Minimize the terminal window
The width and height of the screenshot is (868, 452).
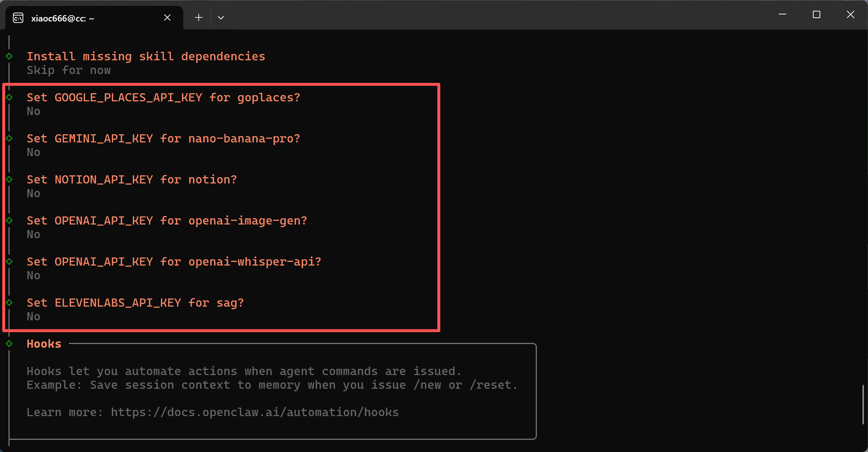[783, 15]
